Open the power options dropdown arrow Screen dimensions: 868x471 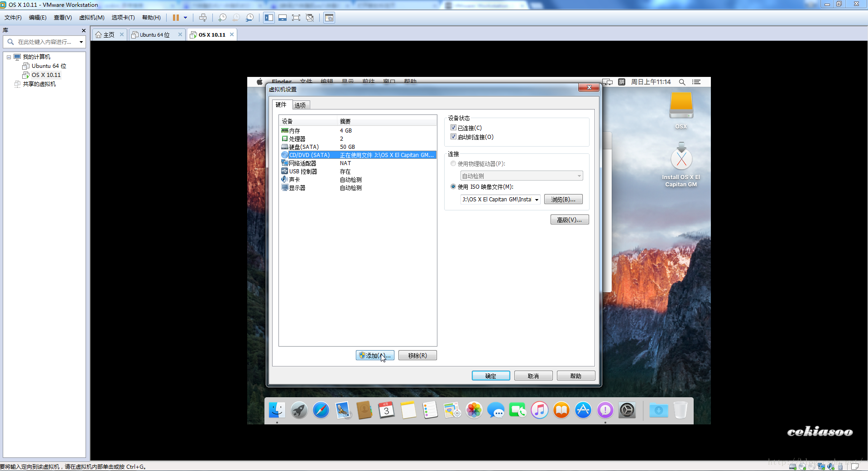(x=186, y=18)
